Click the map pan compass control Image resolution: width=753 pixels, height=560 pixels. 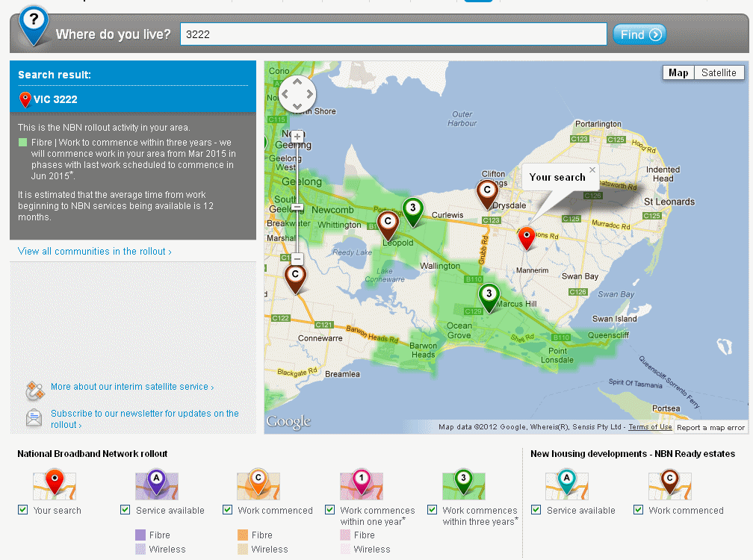point(297,93)
